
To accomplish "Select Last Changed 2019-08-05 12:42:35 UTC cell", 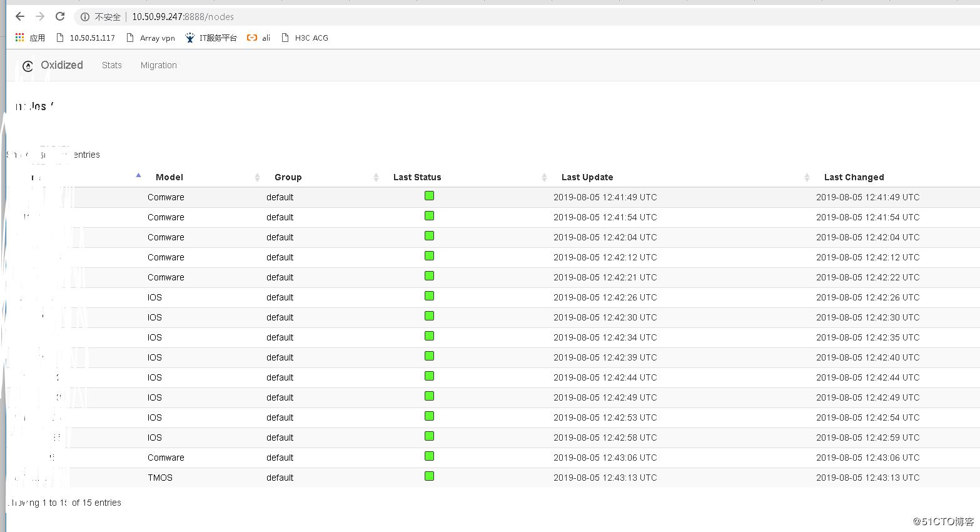I will point(868,337).
